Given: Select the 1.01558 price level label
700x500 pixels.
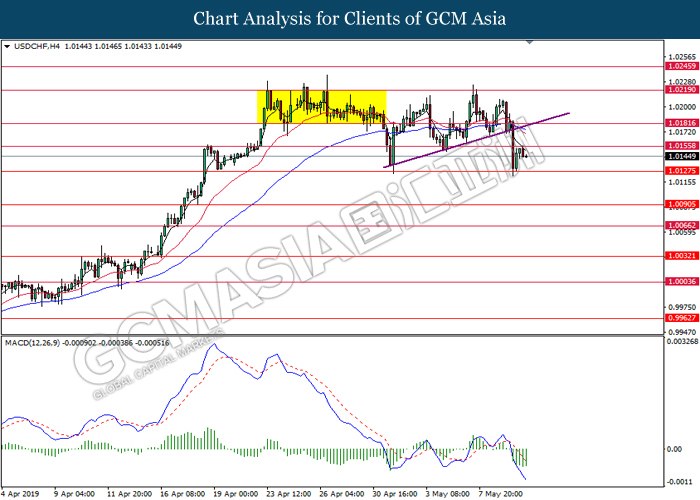Looking at the screenshot, I should 682,146.
